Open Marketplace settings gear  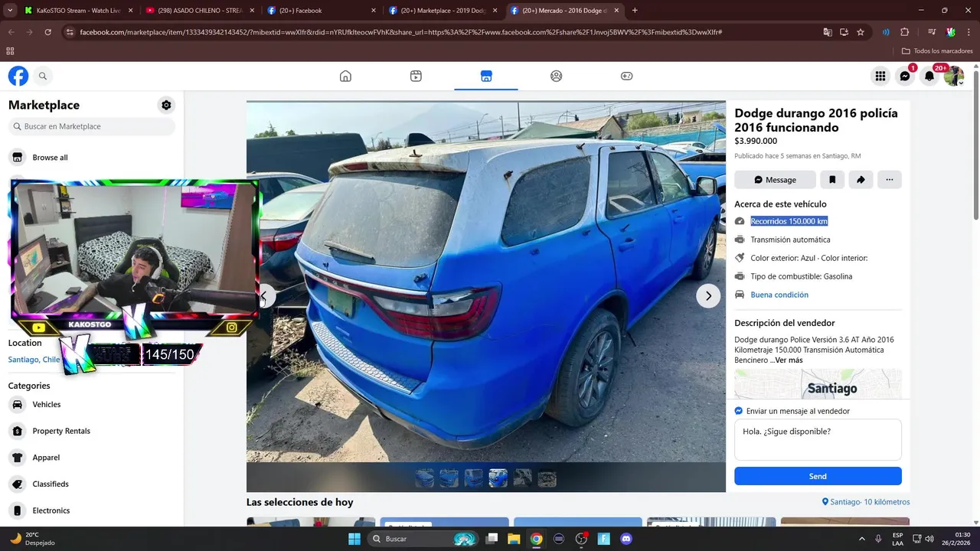pyautogui.click(x=166, y=105)
